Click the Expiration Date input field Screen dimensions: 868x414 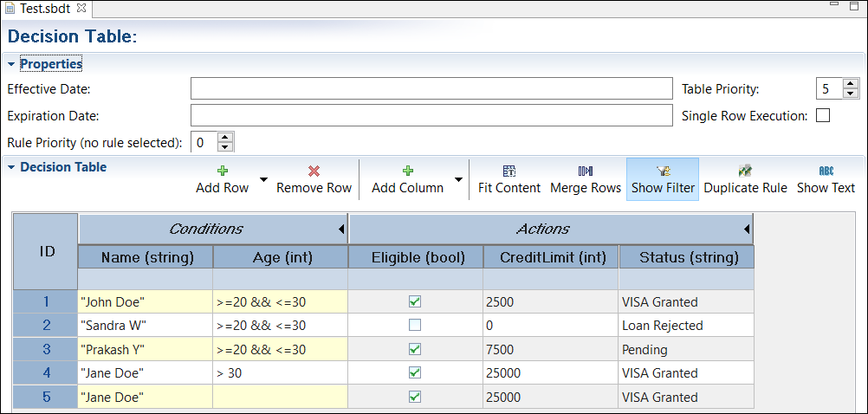tap(431, 115)
